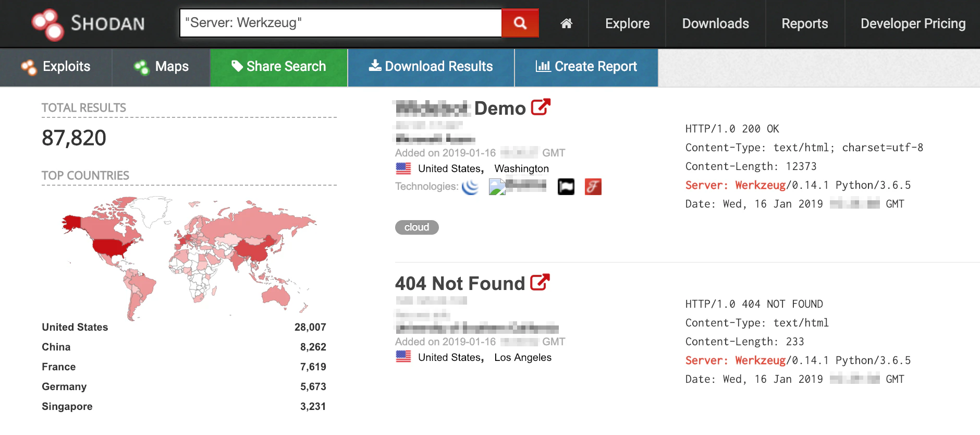Click Washington city in first result
This screenshot has width=980, height=435.
[x=522, y=168]
